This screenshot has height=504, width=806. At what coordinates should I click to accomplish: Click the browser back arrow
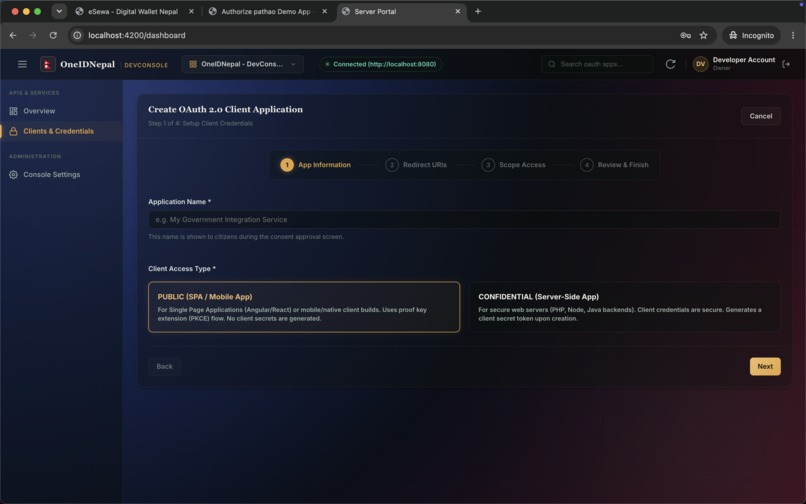point(13,35)
